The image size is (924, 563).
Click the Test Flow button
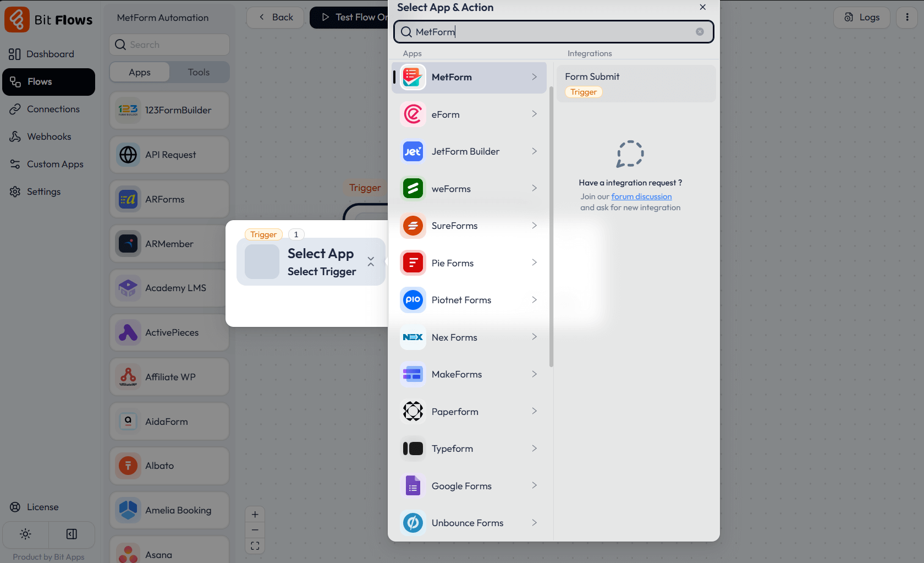(350, 17)
